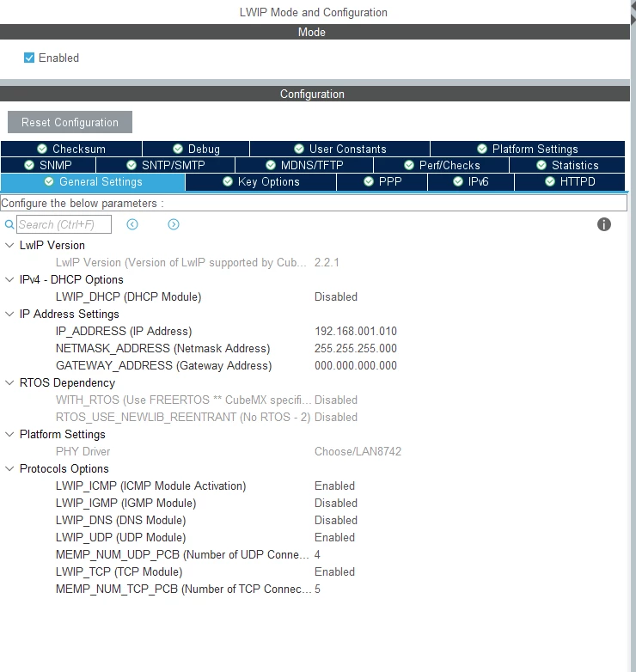Edit GATEWAY_ADDRESS value 000.000.000.000
This screenshot has height=672, width=636.
tap(356, 365)
